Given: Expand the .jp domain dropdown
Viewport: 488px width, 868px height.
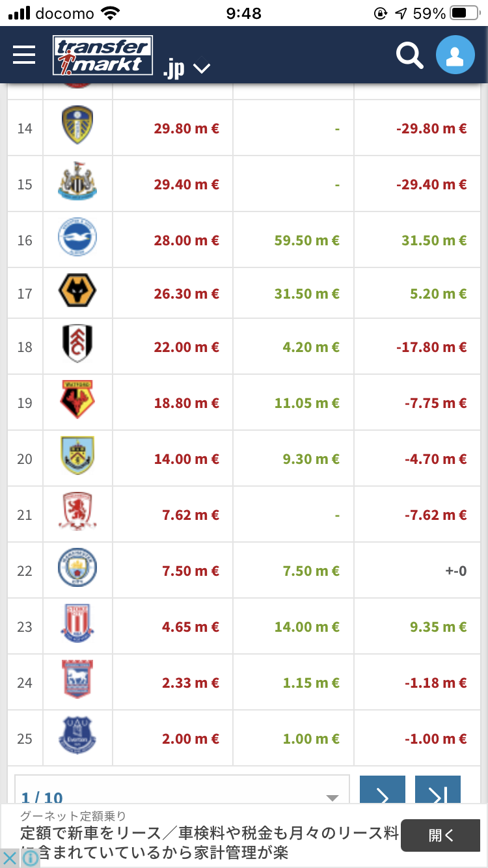Looking at the screenshot, I should coord(187,68).
